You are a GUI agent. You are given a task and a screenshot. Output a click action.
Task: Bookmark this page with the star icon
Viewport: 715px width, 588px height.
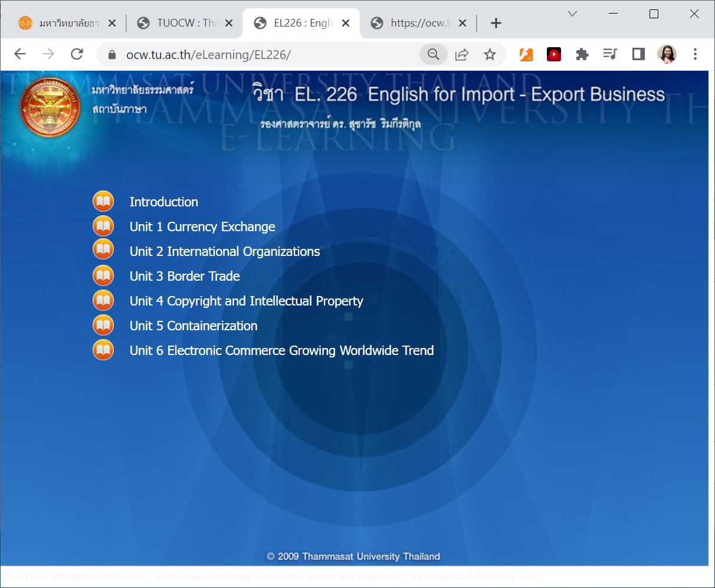pos(490,55)
